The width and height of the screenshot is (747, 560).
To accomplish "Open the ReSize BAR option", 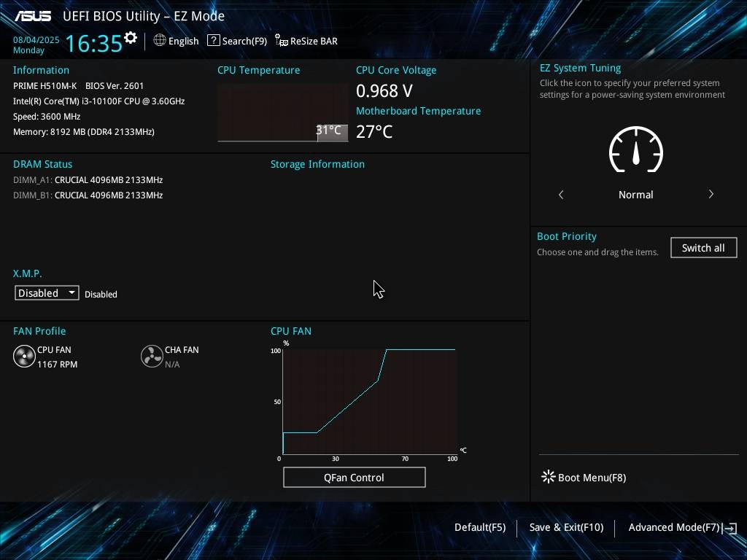I will (314, 41).
